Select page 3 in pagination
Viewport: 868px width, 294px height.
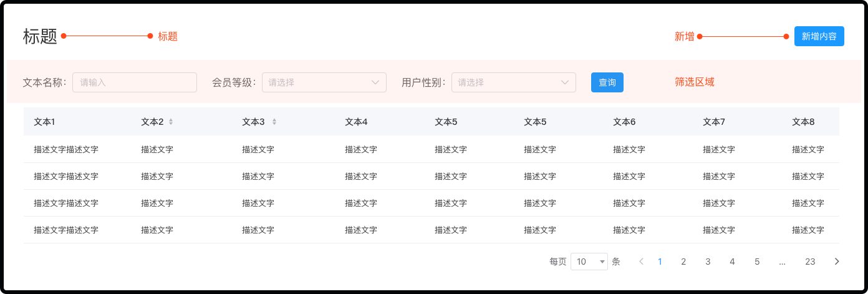point(708,262)
